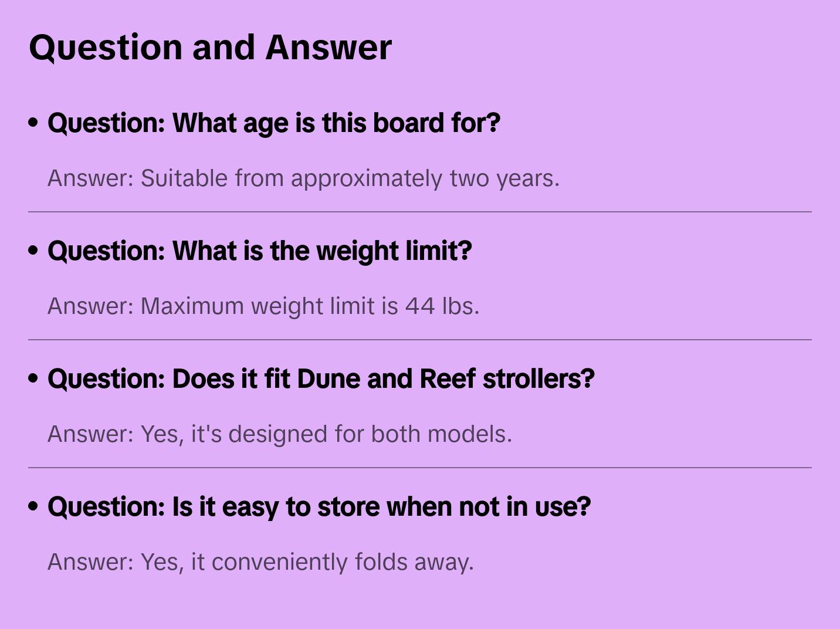Screen dimensions: 840x629
Task: Select the question about board age
Action: pos(273,123)
